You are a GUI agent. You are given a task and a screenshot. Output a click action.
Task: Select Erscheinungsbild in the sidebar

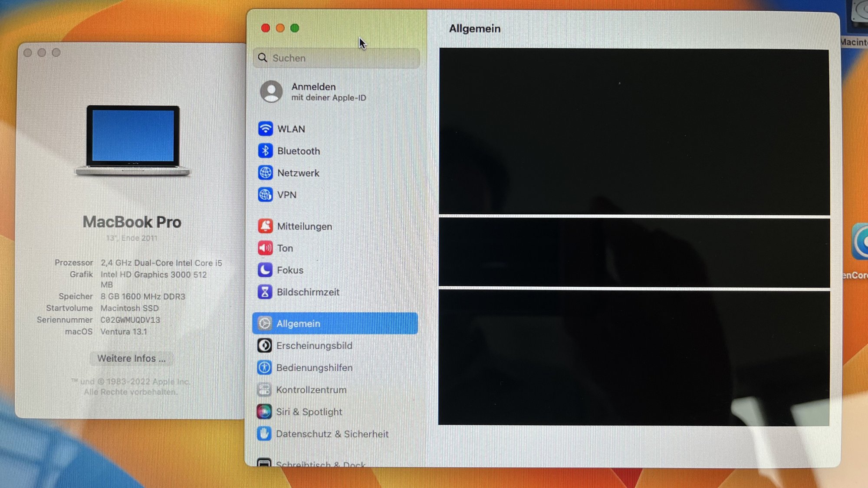[314, 346]
